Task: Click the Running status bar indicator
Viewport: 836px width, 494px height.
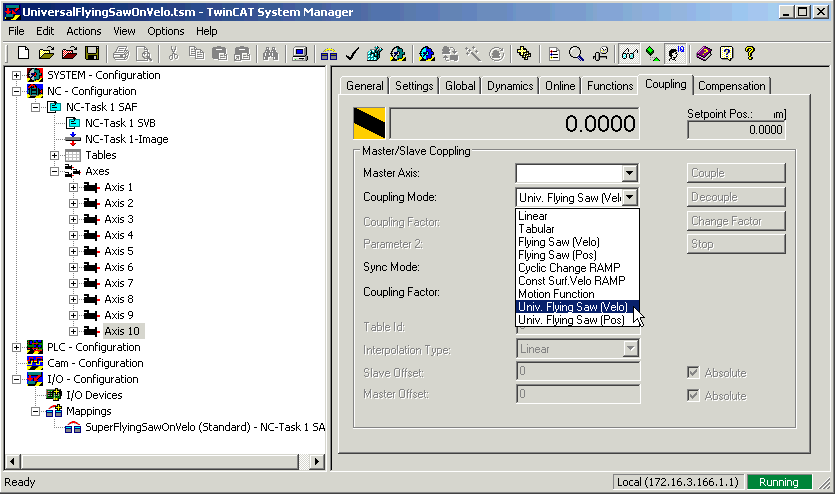Action: tap(778, 482)
